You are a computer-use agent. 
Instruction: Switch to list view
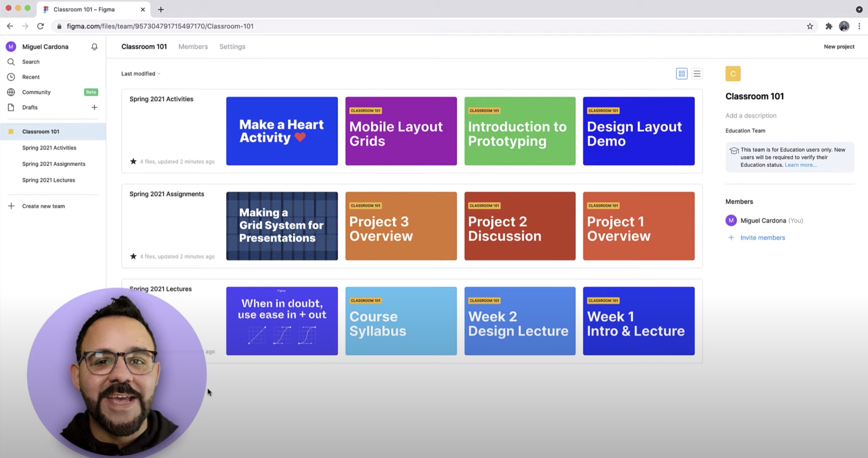point(697,74)
